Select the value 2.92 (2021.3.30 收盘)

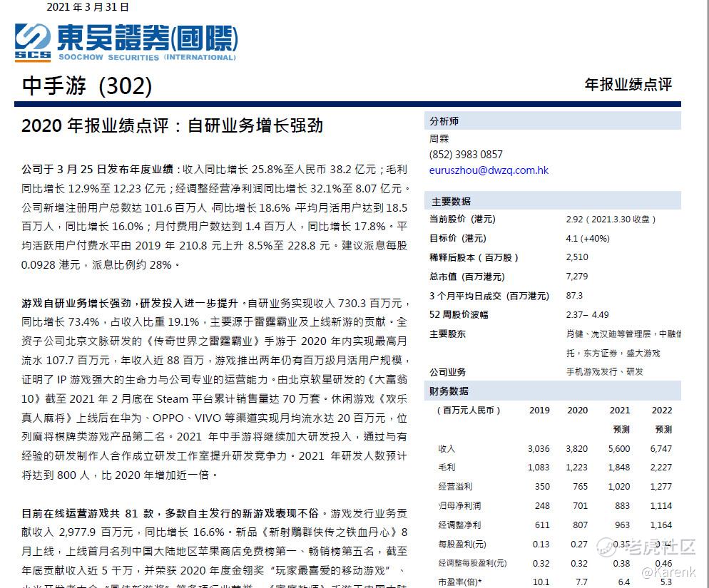tap(611, 220)
